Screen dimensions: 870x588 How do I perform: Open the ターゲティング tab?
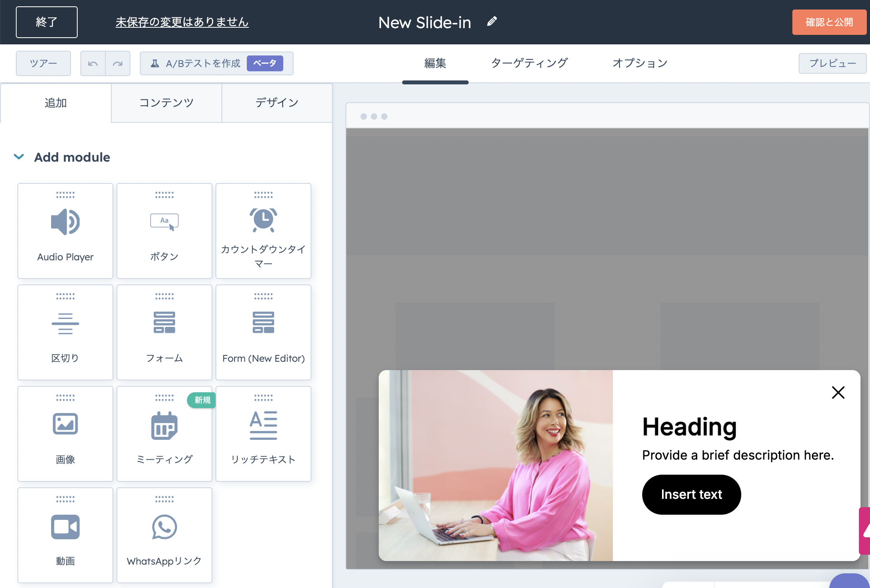529,63
